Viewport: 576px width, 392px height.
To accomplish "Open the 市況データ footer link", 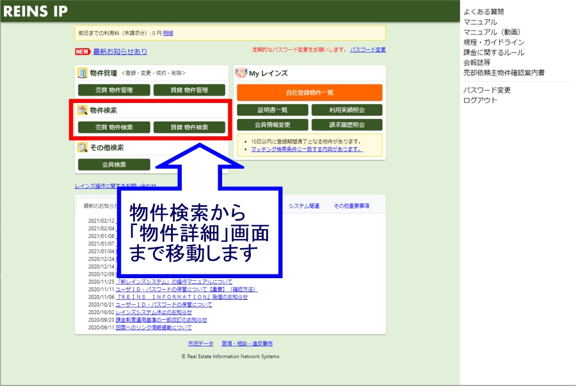I will point(200,343).
